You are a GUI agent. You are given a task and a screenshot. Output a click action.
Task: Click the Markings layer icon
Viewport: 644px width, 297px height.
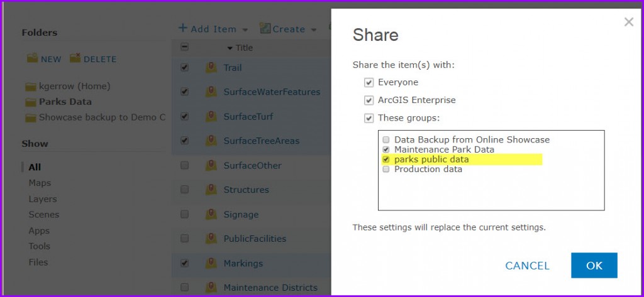[211, 264]
